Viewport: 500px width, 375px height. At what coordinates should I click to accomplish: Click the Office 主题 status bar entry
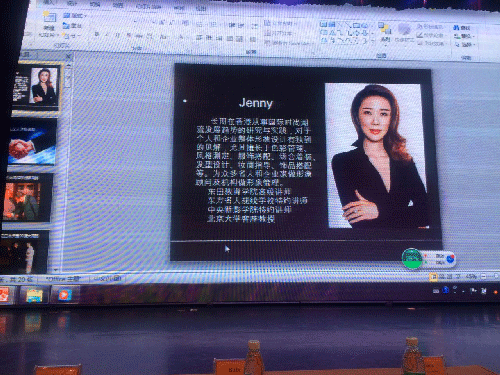click(x=63, y=279)
